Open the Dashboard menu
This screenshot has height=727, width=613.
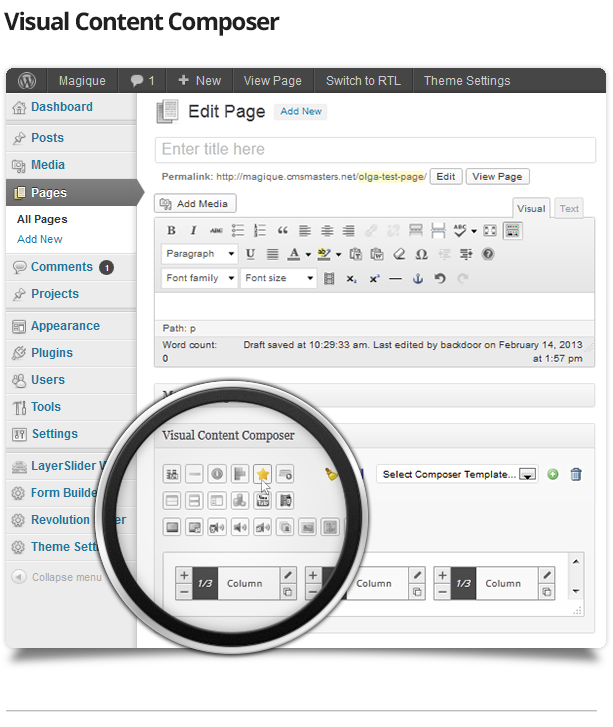(x=71, y=107)
